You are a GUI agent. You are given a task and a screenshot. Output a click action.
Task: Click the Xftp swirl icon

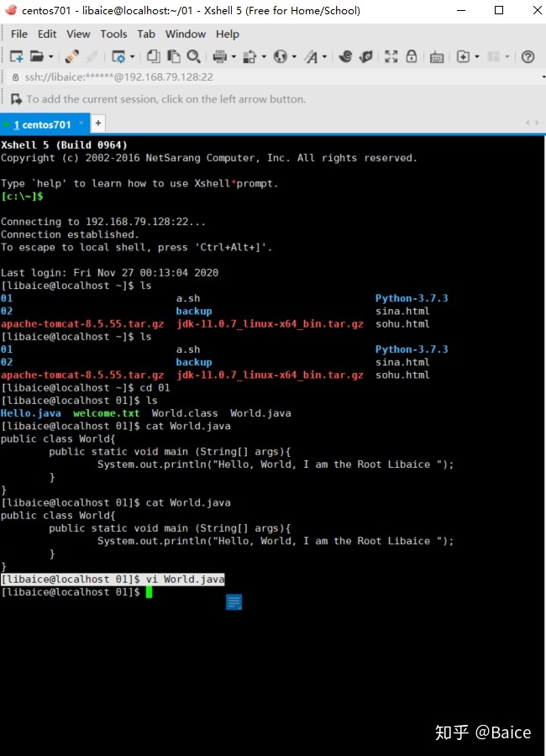[x=345, y=56]
